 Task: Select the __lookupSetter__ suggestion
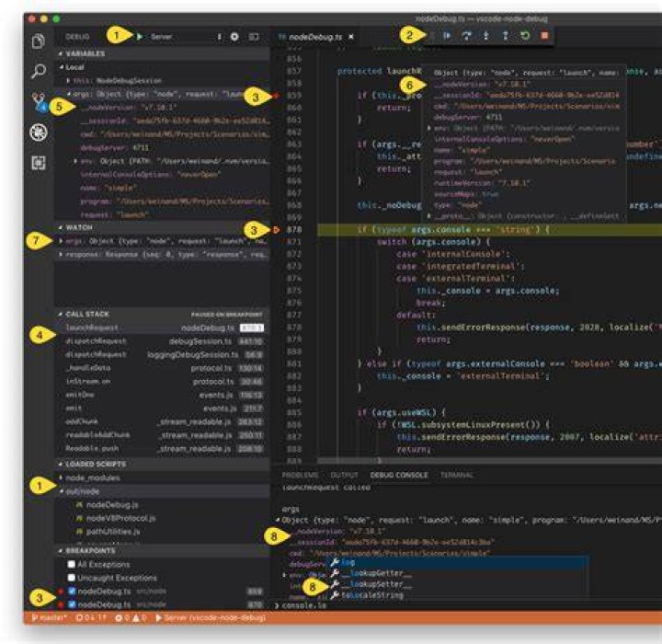click(457, 584)
